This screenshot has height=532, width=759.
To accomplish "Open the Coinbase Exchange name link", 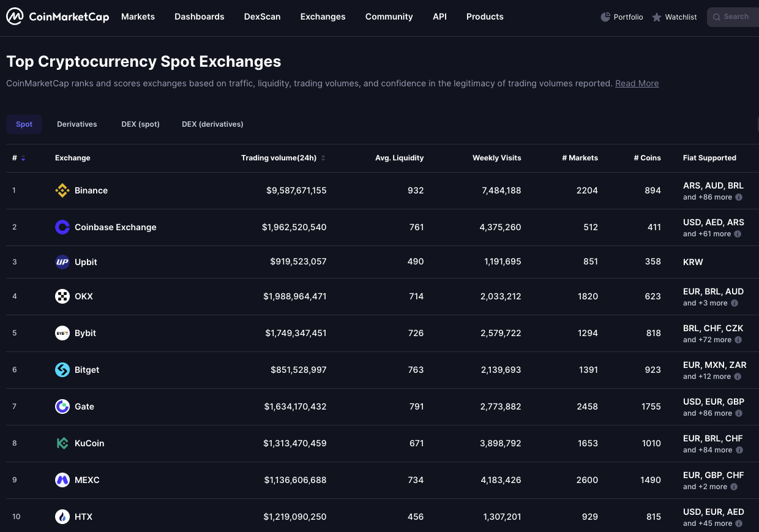I will coord(116,227).
